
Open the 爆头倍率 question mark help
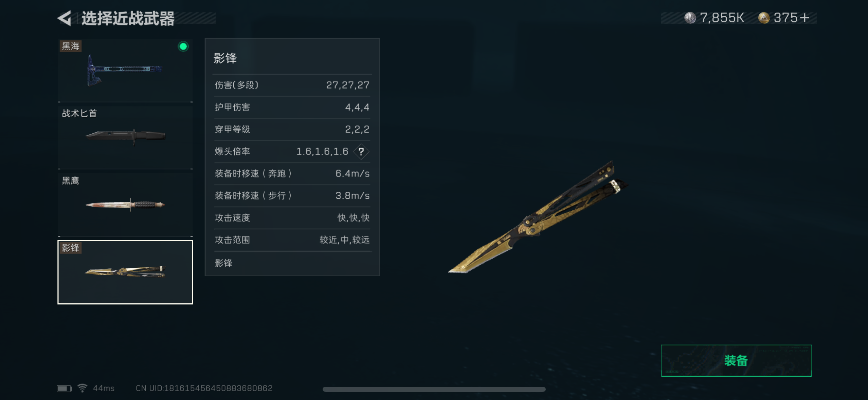click(361, 151)
